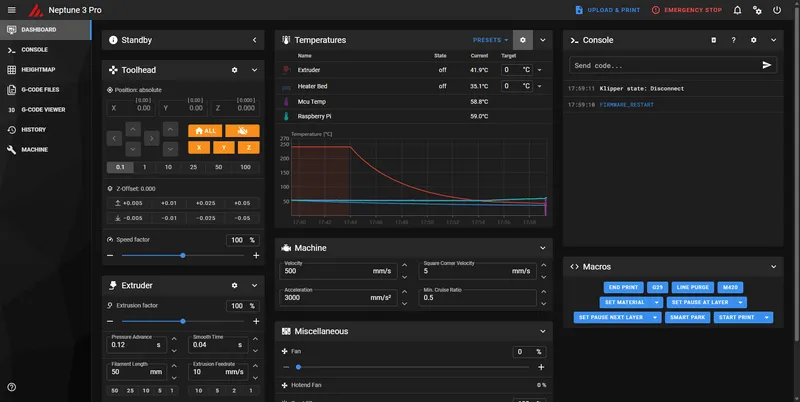Choose the 25 mm move step distance
Screen dimensions: 800x402
(x=193, y=167)
